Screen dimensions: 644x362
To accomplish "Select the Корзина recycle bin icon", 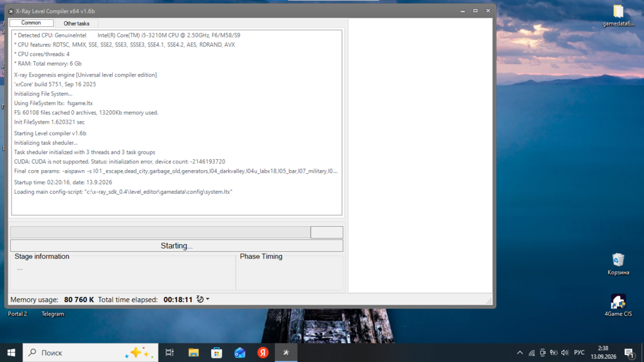I will (x=618, y=264).
